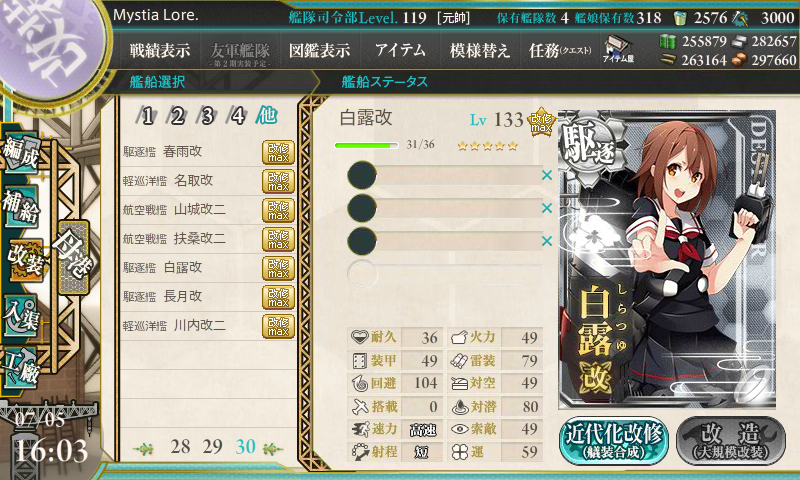The height and width of the screenshot is (480, 800).
Task: Clear second equipment slot with X
Action: point(547,208)
